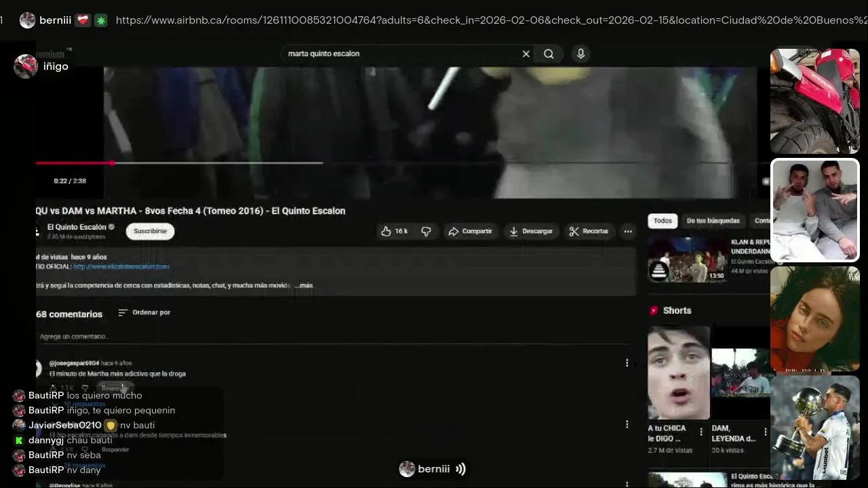
Task: Click the 0:22 / 2:38 time display
Action: pos(70,181)
